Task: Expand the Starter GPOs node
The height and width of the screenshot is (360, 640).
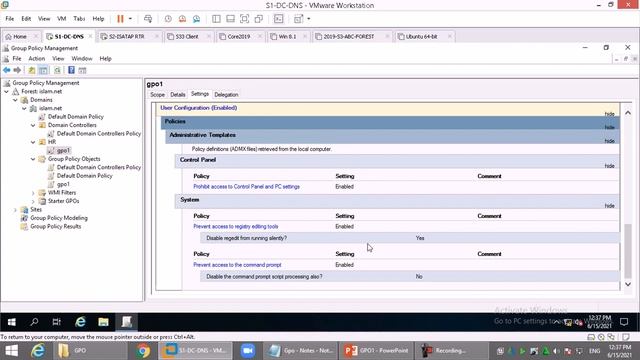Action: pos(33,201)
